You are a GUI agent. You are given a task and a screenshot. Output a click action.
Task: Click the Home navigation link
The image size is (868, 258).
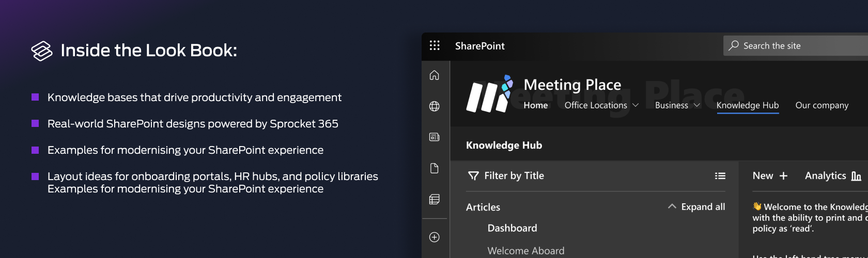click(x=535, y=105)
